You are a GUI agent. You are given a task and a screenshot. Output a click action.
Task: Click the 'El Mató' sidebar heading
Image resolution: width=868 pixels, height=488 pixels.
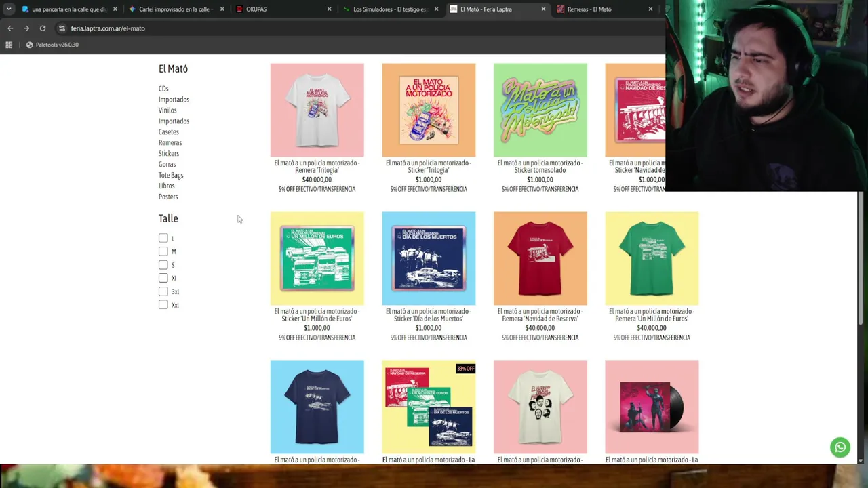173,68
